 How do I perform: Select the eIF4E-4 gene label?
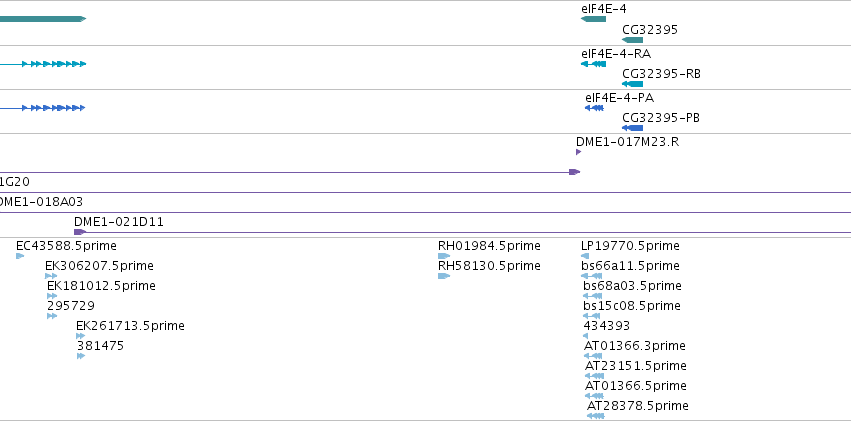pos(604,9)
